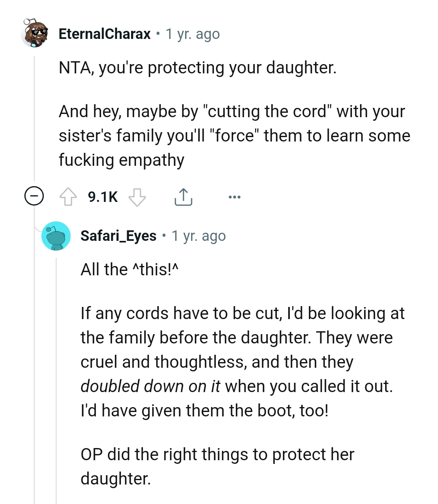This screenshot has width=438, height=504.
Task: Open the overflow menu on EternalCharax's comment
Action: pyautogui.click(x=235, y=197)
